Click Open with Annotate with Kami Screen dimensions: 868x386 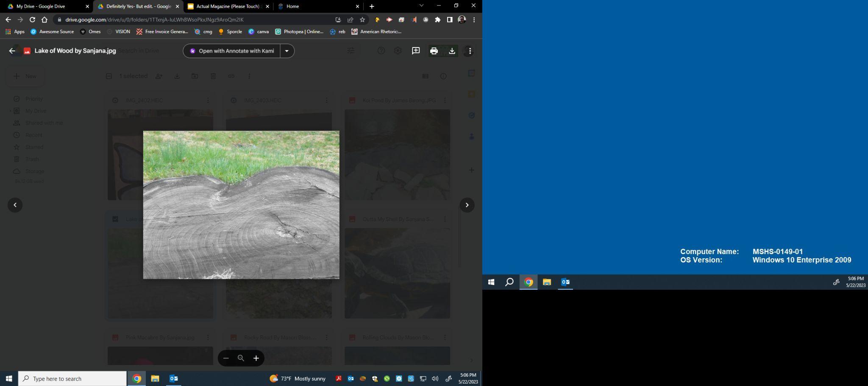click(x=232, y=51)
